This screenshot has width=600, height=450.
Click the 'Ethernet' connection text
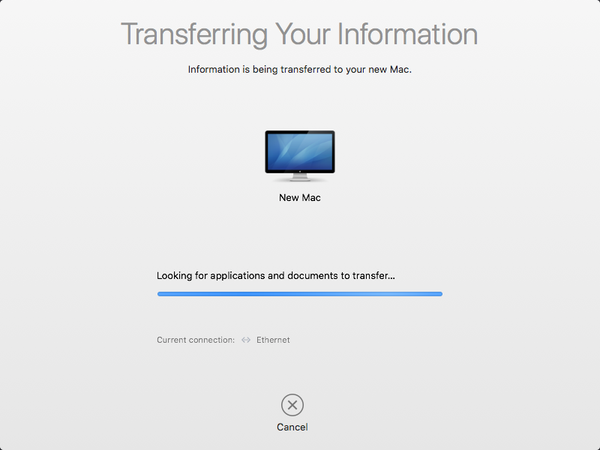tap(273, 340)
